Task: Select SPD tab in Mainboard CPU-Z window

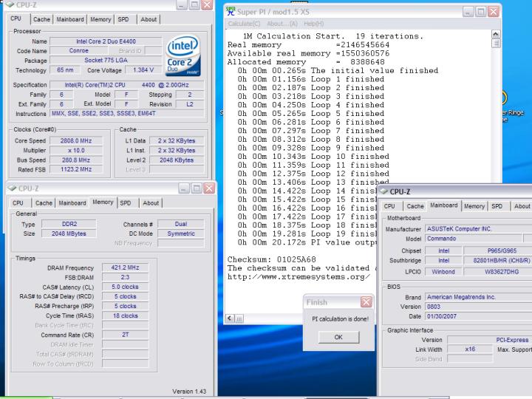Action: point(497,206)
